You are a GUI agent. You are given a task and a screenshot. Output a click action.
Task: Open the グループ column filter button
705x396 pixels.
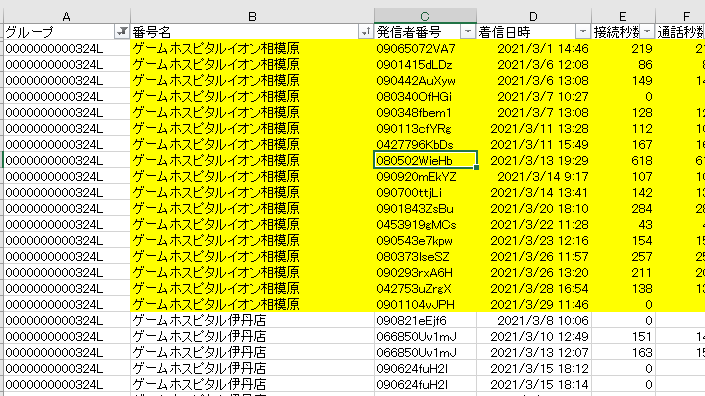(122, 32)
